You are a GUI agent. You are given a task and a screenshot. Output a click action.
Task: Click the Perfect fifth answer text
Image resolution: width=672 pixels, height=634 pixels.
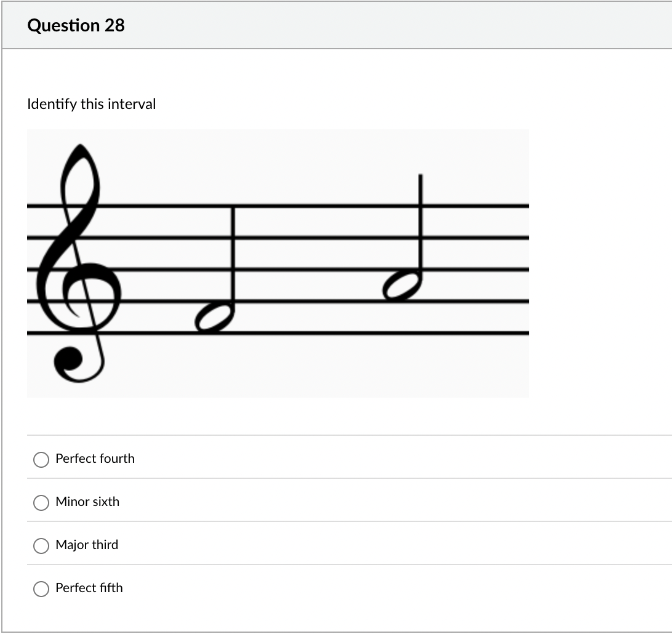89,588
